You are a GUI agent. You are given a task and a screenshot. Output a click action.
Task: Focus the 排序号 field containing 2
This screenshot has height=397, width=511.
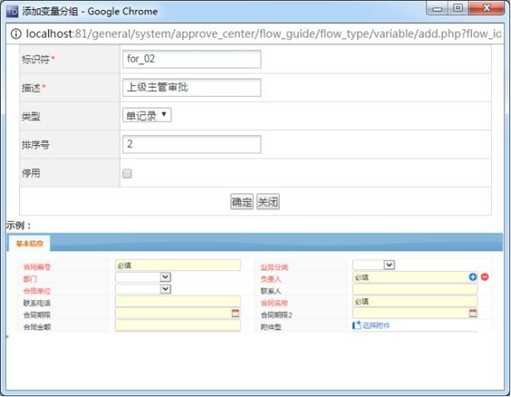(192, 144)
